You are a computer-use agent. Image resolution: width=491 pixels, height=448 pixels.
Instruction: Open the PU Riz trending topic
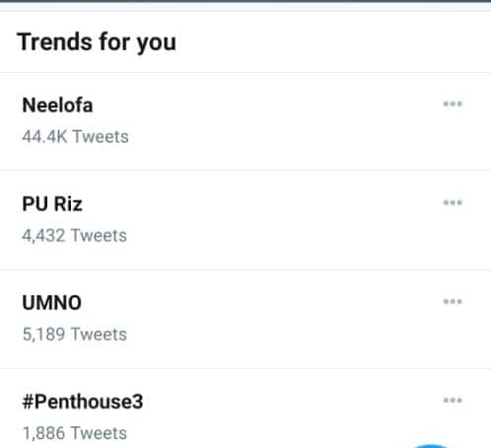(52, 204)
